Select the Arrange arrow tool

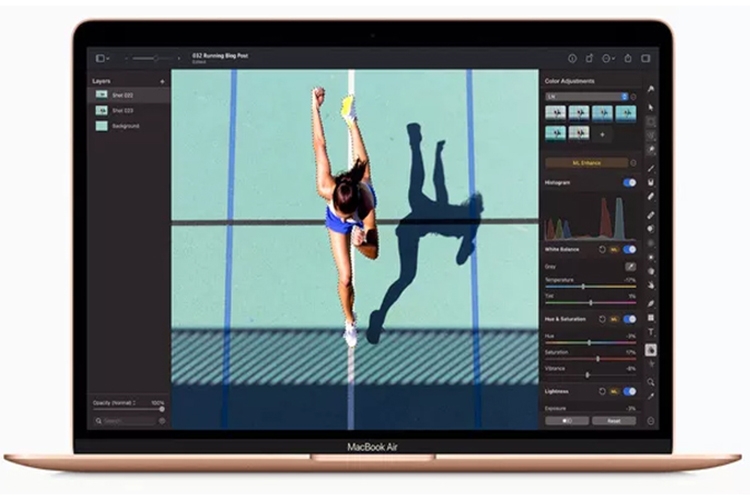tap(651, 107)
